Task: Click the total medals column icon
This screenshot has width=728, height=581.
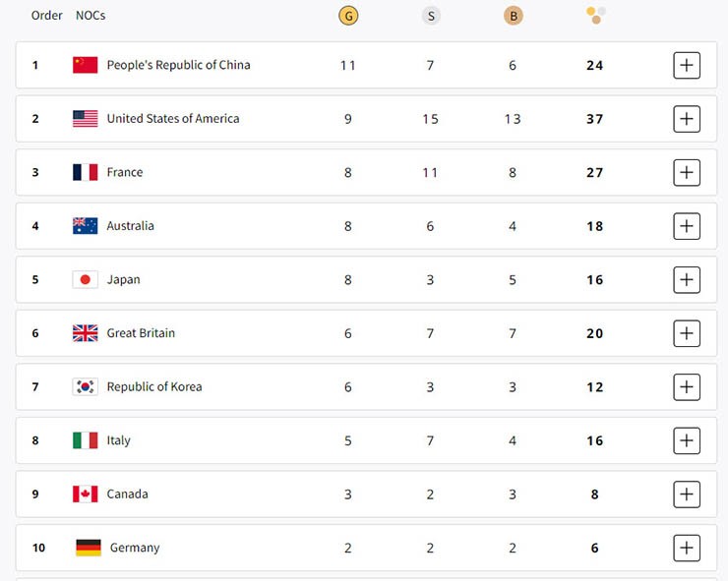Action: click(x=595, y=15)
